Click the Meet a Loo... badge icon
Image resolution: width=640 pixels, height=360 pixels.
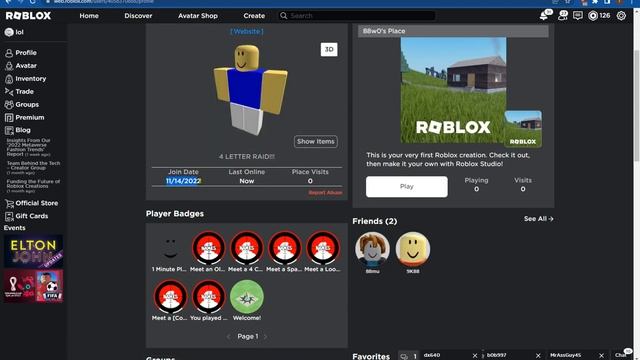point(322,248)
